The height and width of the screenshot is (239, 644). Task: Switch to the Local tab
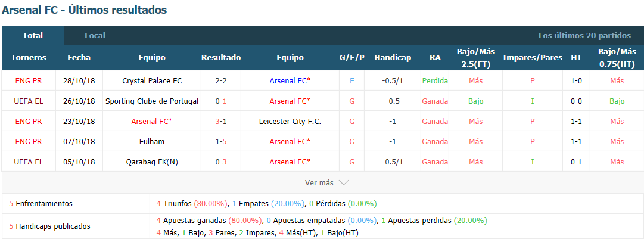(95, 36)
